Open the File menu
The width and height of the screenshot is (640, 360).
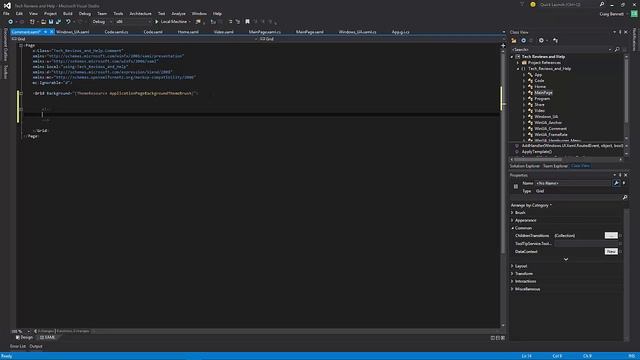pos(6,13)
